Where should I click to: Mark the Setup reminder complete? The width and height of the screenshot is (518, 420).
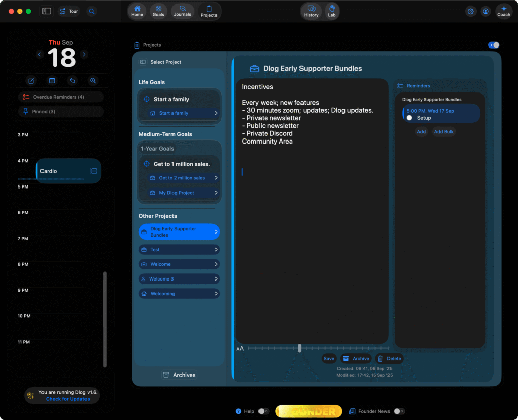click(x=409, y=118)
